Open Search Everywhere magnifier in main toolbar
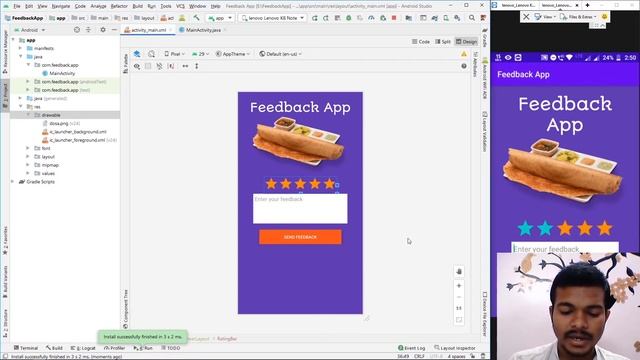This screenshot has height=360, width=640. point(472,18)
